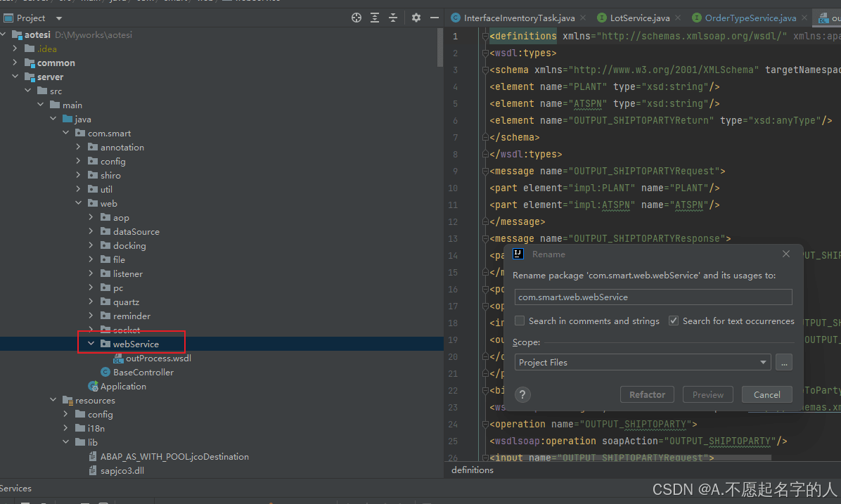Screen dimensions: 841x504
Task: Uncheck Search for text occurrences
Action: click(x=674, y=321)
